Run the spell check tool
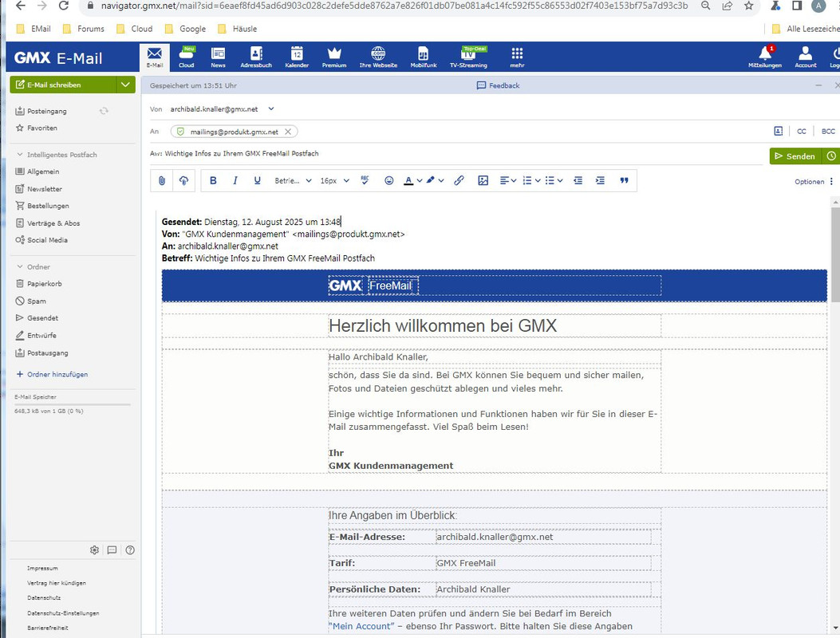Viewport: 840px width, 638px height. coord(365,180)
